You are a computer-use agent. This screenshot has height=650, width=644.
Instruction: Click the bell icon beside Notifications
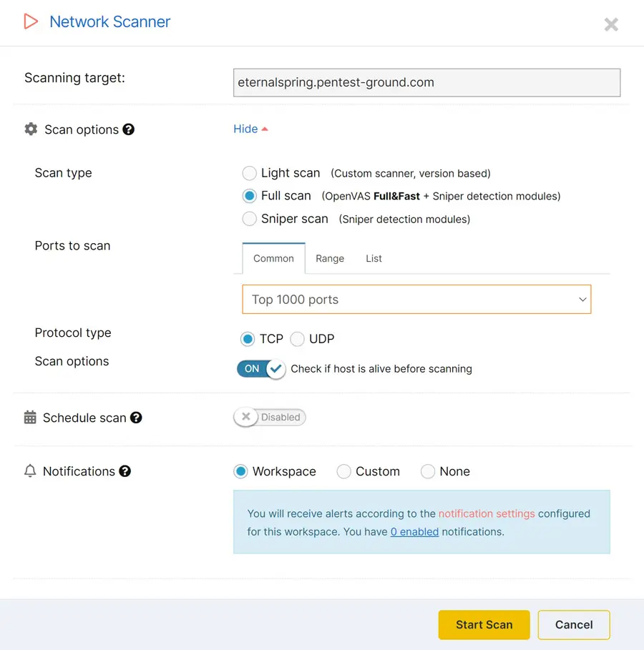point(31,471)
